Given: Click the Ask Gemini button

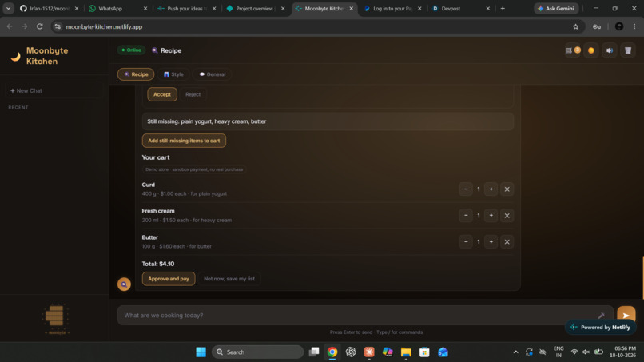Looking at the screenshot, I should (556, 8).
